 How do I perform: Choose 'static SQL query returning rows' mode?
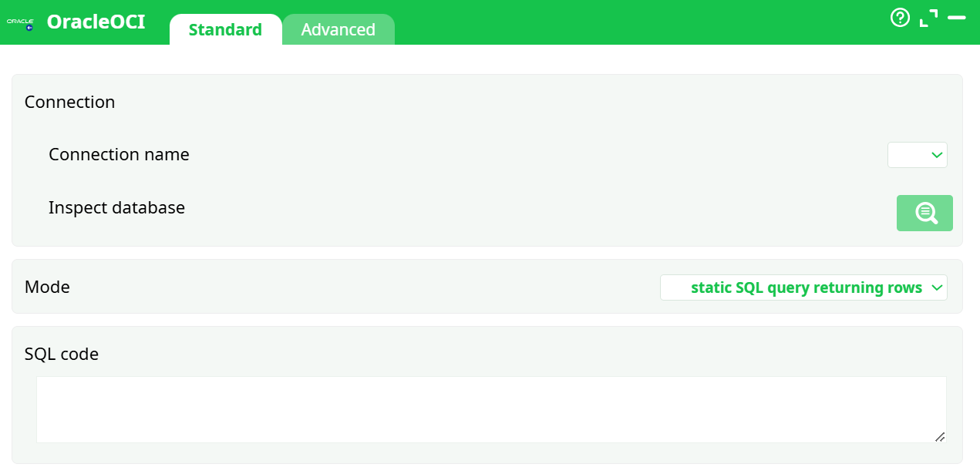[803, 287]
